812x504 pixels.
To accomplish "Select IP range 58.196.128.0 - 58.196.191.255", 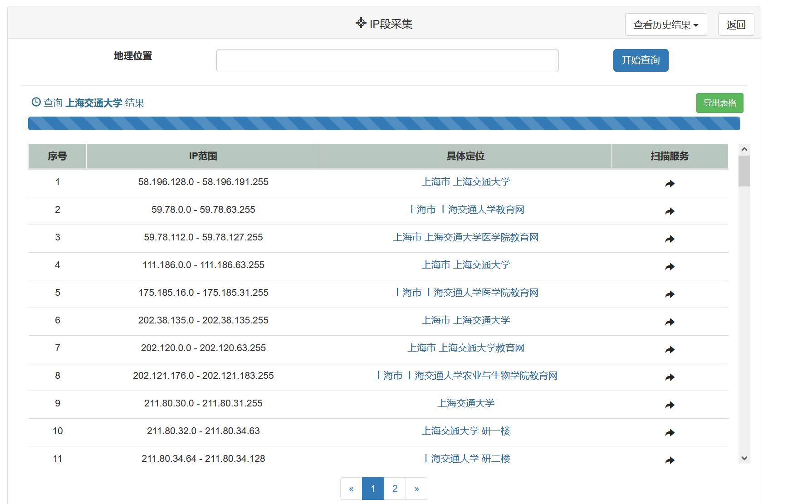I will [203, 182].
